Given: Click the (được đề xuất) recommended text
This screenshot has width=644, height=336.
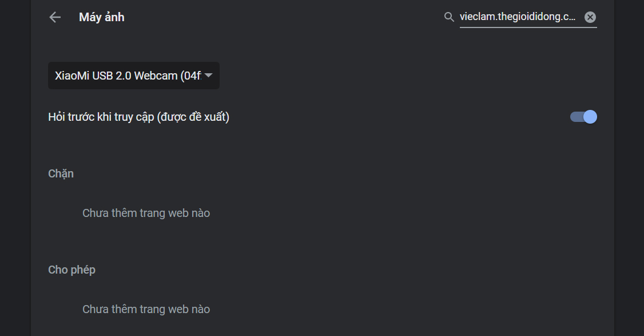Looking at the screenshot, I should 193,117.
